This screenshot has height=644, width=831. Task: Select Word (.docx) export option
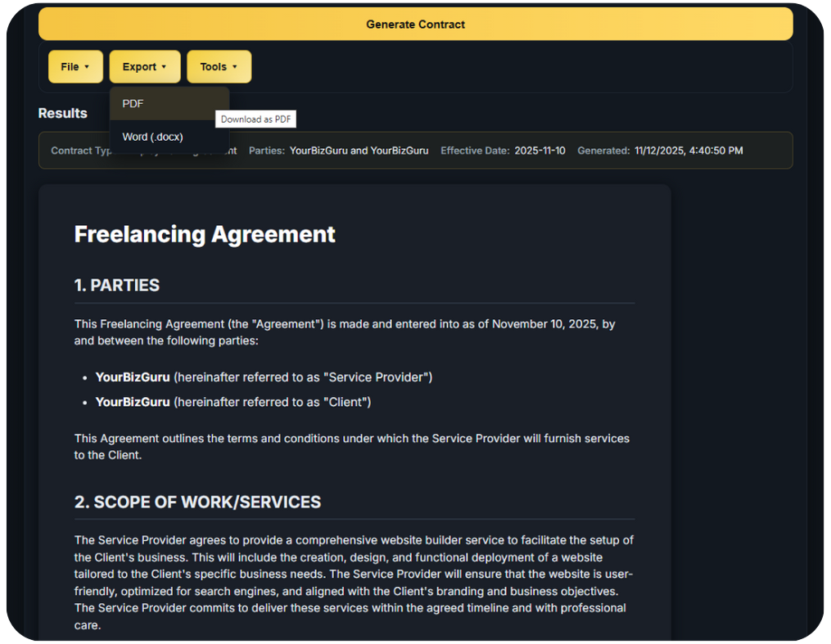coord(153,137)
